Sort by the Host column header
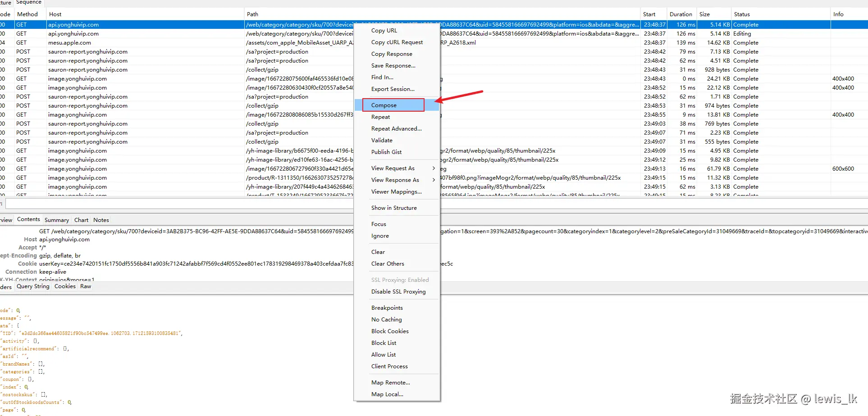The height and width of the screenshot is (416, 868). pyautogui.click(x=146, y=14)
